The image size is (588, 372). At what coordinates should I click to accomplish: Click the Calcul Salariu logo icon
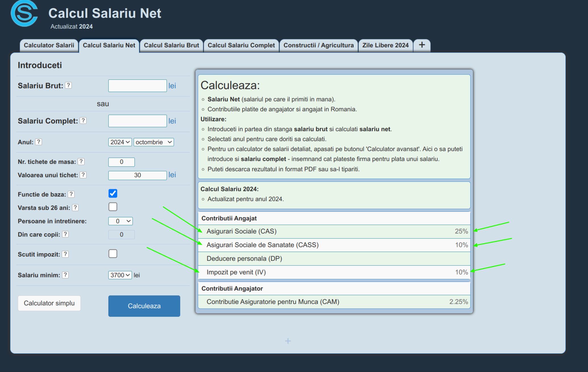point(24,13)
